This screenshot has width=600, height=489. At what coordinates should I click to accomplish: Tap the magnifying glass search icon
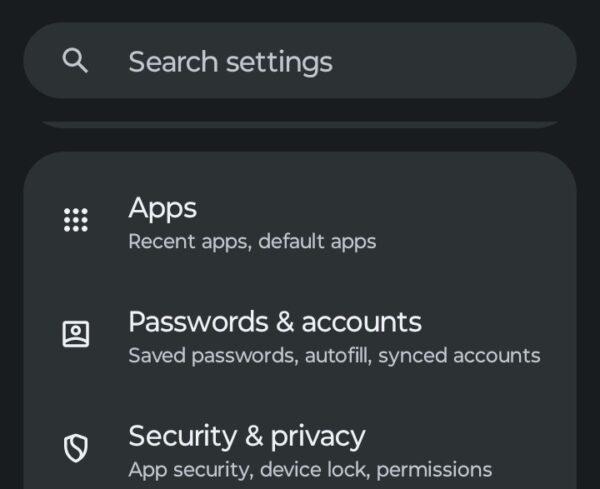[x=75, y=61]
